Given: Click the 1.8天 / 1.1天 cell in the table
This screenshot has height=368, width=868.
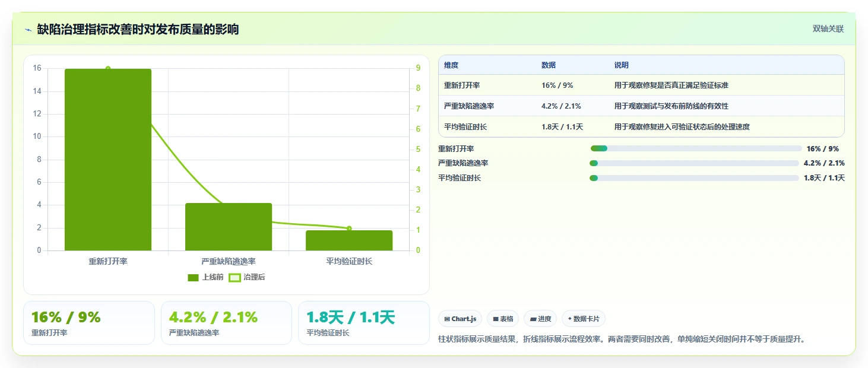Looking at the screenshot, I should [x=562, y=127].
